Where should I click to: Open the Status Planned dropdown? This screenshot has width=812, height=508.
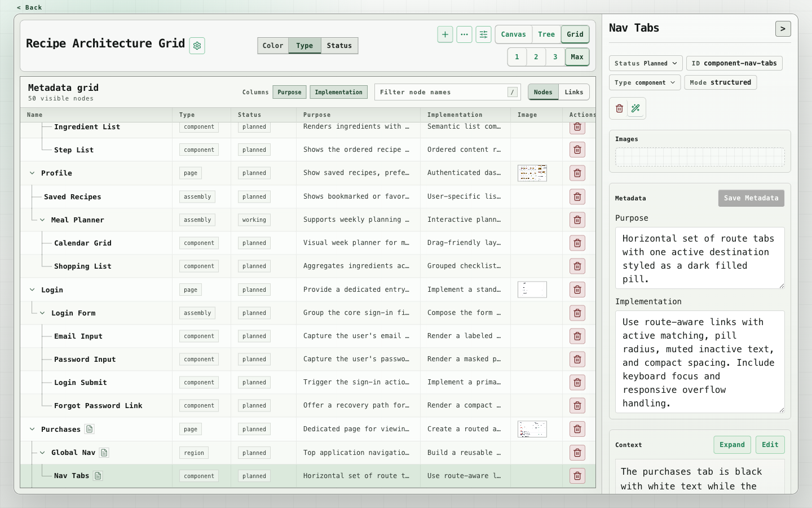click(646, 63)
